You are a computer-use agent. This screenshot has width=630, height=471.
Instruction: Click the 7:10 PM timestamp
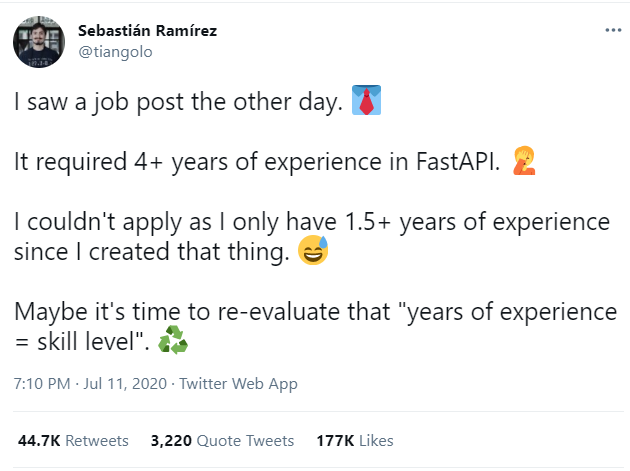tap(42, 384)
